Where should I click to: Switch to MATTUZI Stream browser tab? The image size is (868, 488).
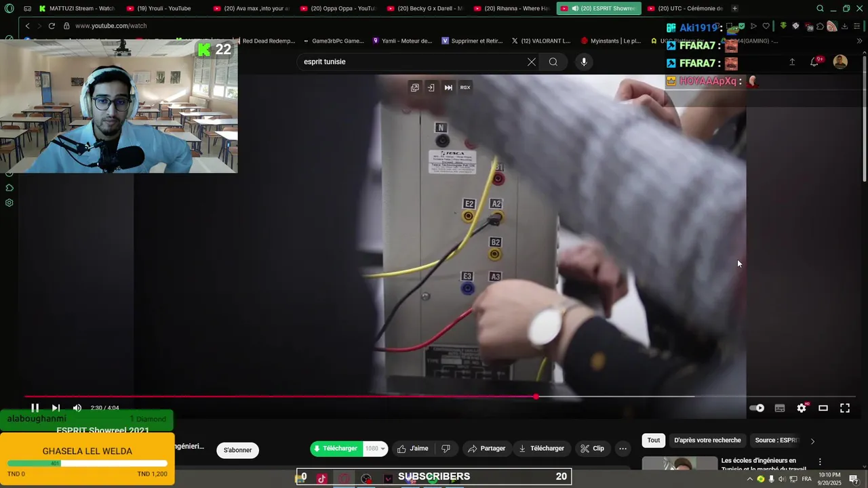76,9
